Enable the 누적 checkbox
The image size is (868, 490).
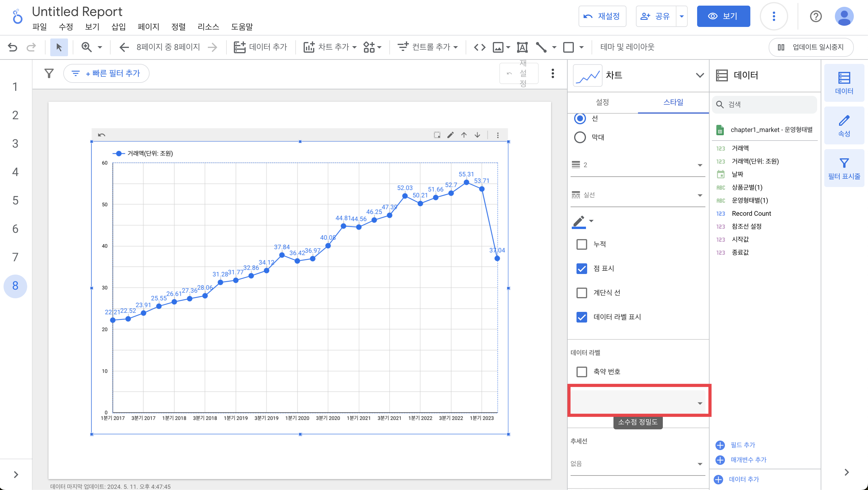tap(582, 244)
